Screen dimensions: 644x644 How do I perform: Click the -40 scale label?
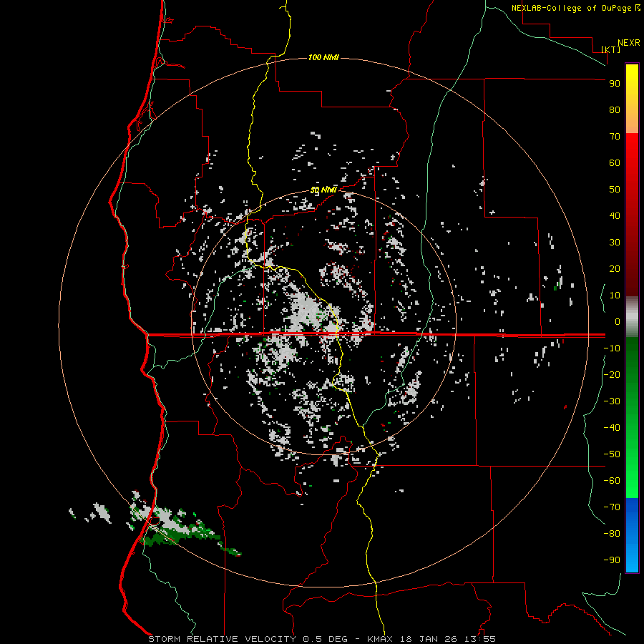(x=612, y=428)
